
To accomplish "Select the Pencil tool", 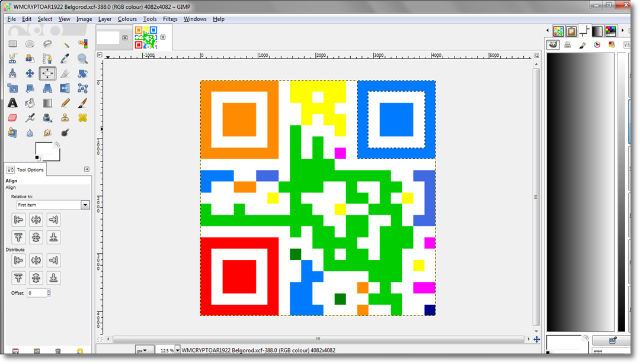I will coord(65,103).
